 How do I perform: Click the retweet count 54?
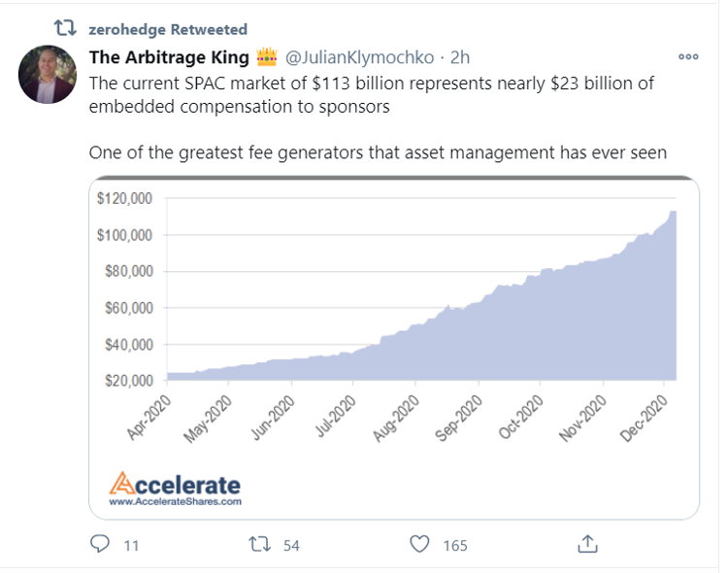[x=291, y=545]
